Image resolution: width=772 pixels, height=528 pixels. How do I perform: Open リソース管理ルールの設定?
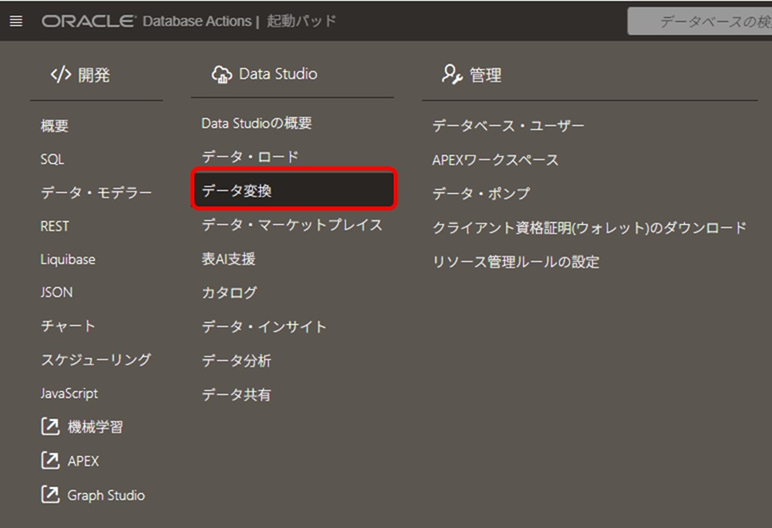click(515, 261)
